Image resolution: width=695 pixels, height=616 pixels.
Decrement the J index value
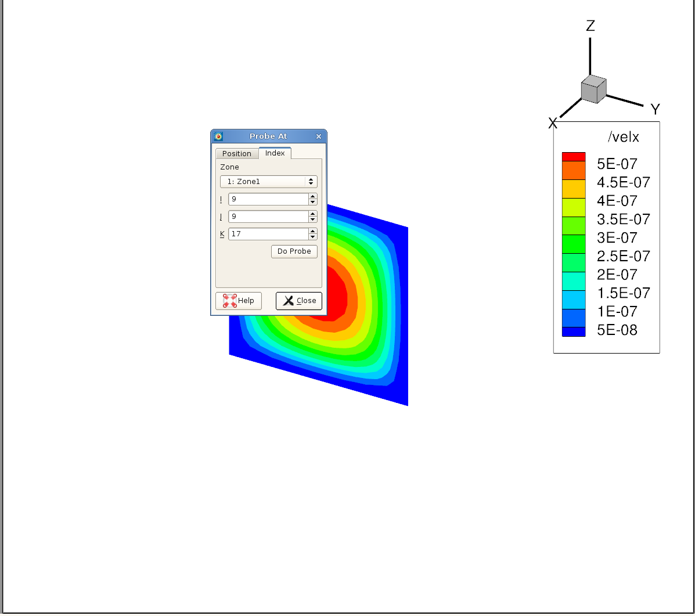[313, 219]
